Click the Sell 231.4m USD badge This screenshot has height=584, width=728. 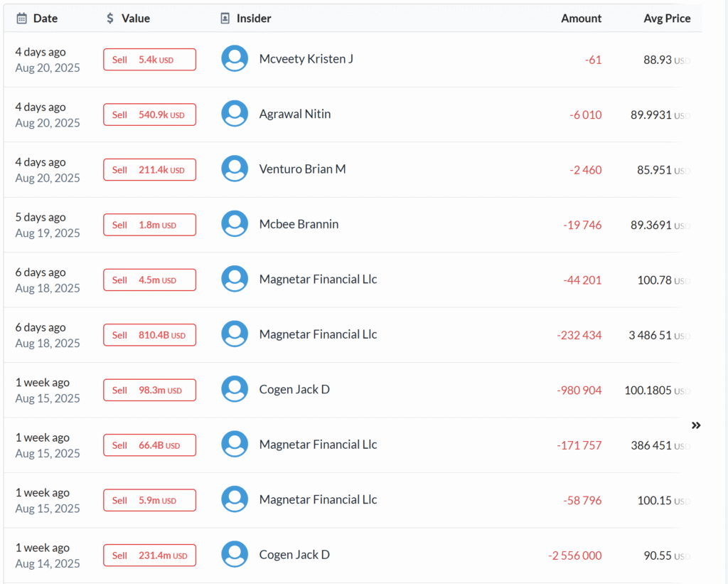[149, 556]
